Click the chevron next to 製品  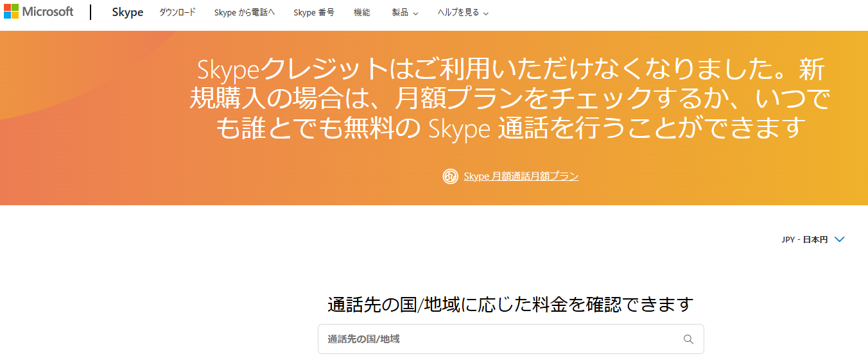pos(415,13)
